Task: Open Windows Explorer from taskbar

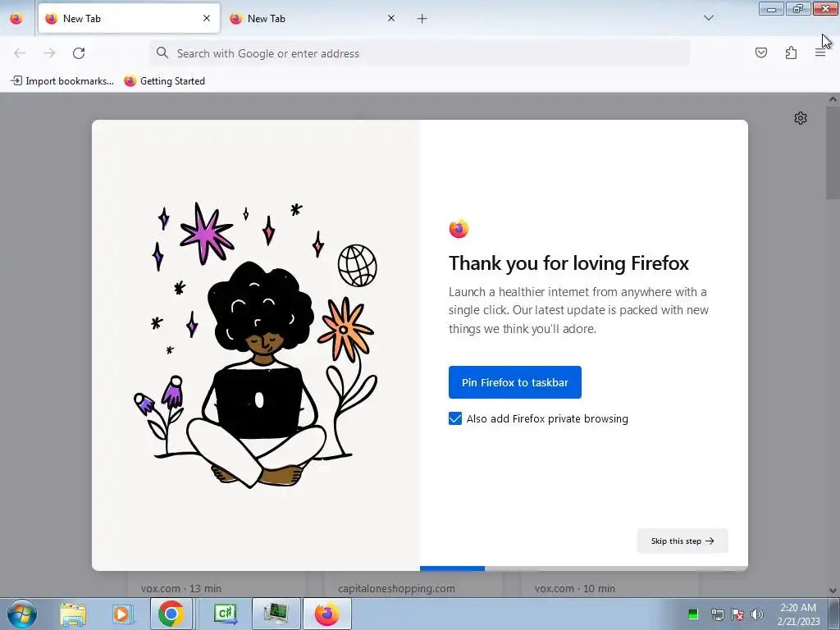Action: [x=73, y=614]
